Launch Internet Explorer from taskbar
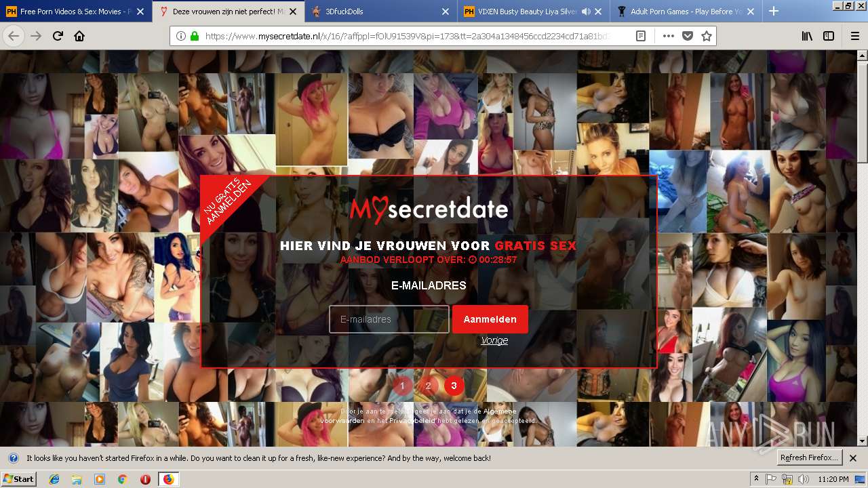The image size is (868, 488). pyautogui.click(x=54, y=479)
